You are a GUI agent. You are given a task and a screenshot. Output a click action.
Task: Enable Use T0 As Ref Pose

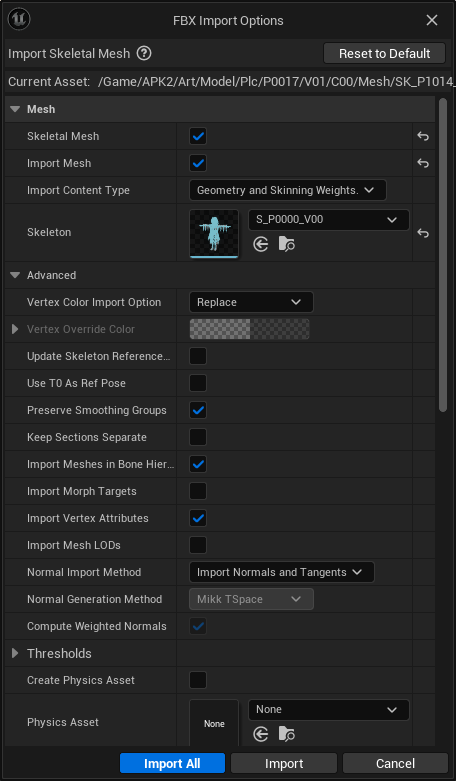tap(198, 384)
